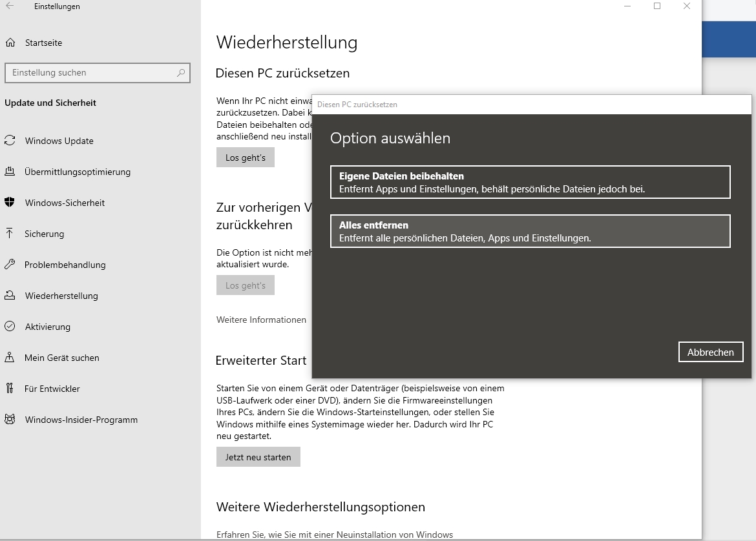Choose Alles entfernen option
The height and width of the screenshot is (541, 756).
(x=530, y=231)
